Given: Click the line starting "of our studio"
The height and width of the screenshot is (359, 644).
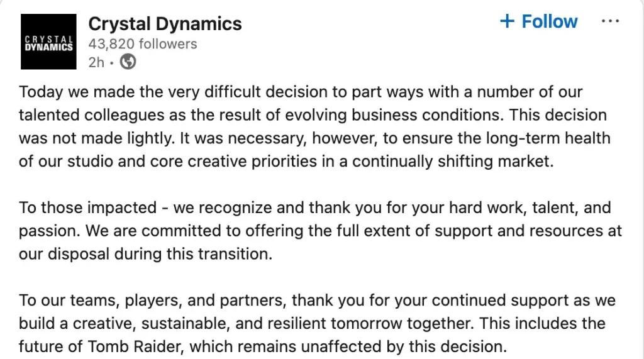Looking at the screenshot, I should click(x=286, y=161).
